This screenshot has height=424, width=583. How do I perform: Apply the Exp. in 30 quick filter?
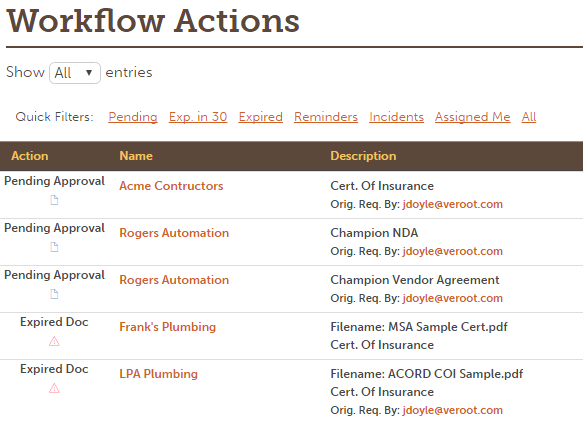198,117
